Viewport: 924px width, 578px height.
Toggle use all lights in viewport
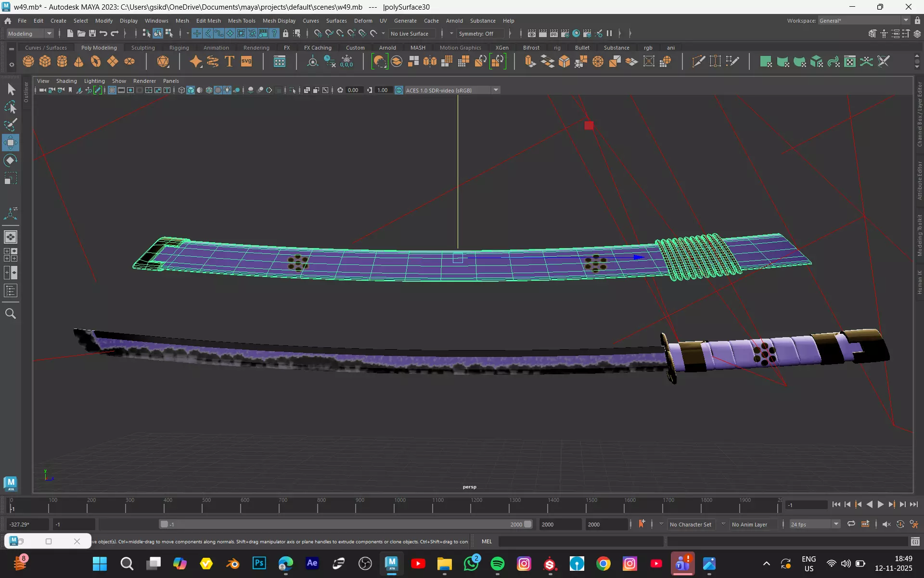click(x=227, y=90)
